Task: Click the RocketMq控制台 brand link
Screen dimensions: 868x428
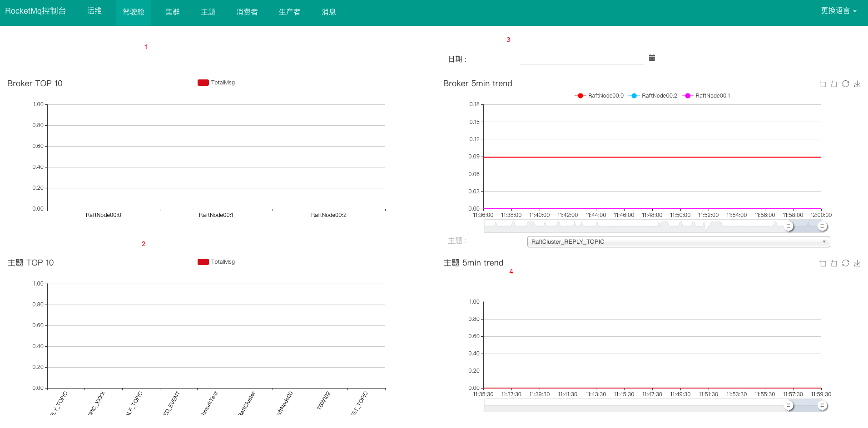Action: click(35, 11)
